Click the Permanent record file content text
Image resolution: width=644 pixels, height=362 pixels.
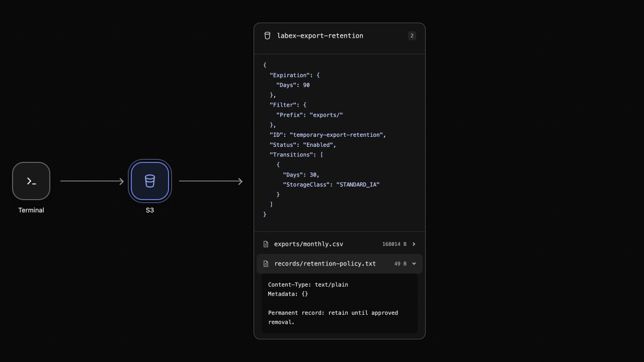pos(333,318)
